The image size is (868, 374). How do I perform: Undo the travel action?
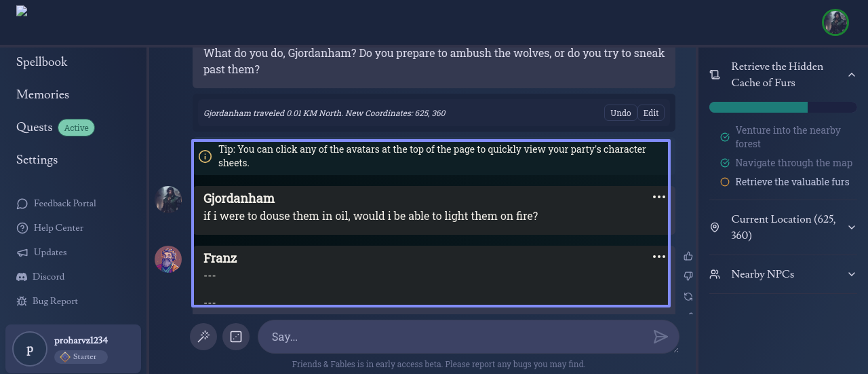620,113
